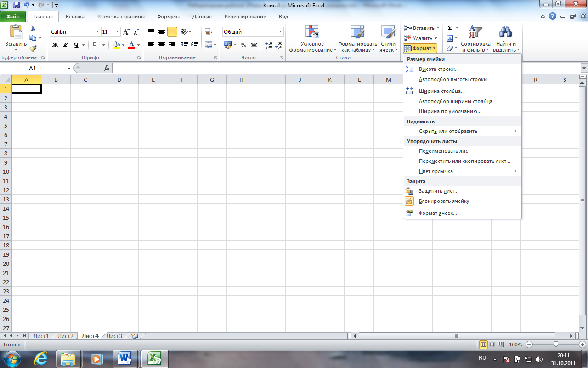Open the fill color dropdown arrow
Viewport: 588px width, 368px height.
pyautogui.click(x=124, y=45)
